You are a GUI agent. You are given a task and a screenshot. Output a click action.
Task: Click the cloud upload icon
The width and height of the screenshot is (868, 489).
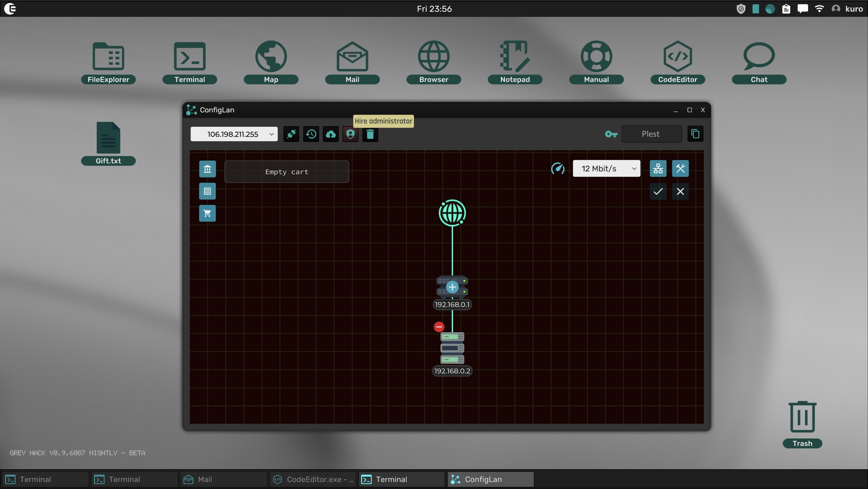click(x=331, y=134)
